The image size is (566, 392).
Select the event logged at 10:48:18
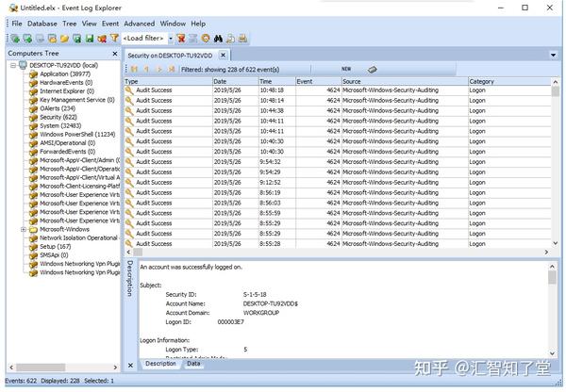coord(338,90)
